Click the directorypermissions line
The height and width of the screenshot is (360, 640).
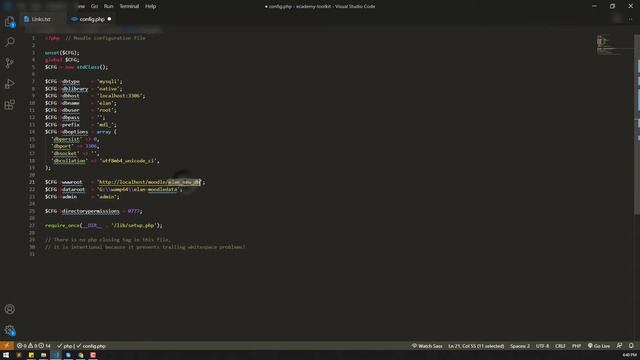[94, 211]
